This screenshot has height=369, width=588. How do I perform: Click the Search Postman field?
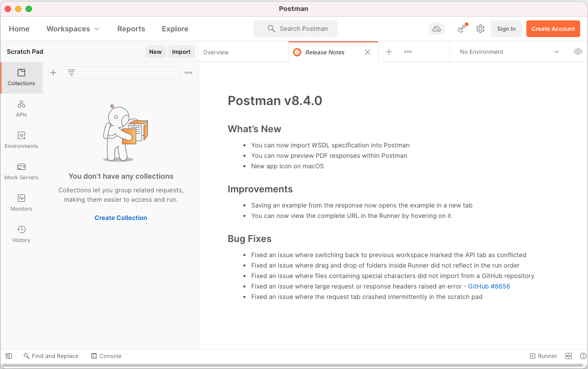tap(296, 29)
